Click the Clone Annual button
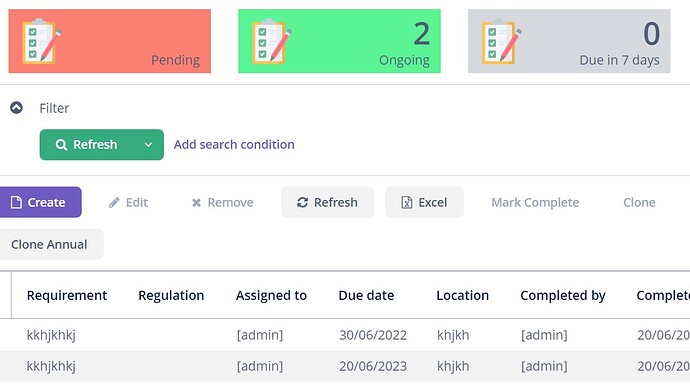This screenshot has width=690, height=391. [51, 244]
